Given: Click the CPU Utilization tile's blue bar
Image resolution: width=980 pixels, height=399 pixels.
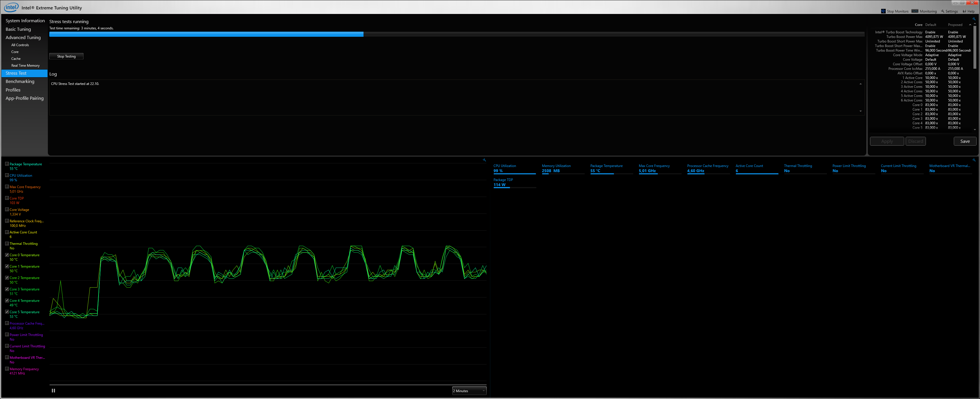Looking at the screenshot, I should pyautogui.click(x=514, y=174).
